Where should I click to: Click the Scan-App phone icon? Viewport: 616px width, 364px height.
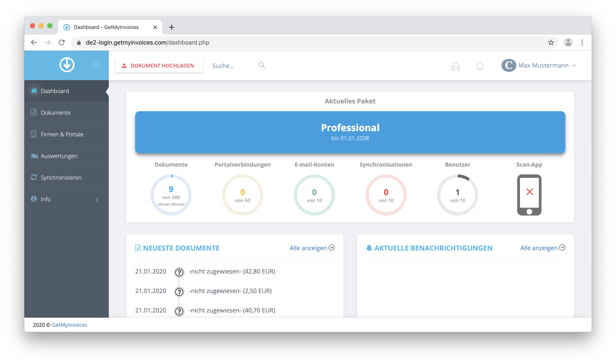click(529, 195)
